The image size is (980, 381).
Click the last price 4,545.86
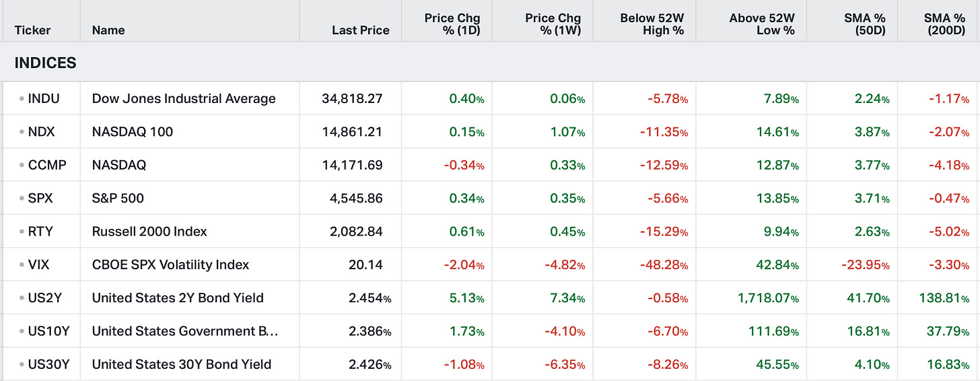click(355, 199)
